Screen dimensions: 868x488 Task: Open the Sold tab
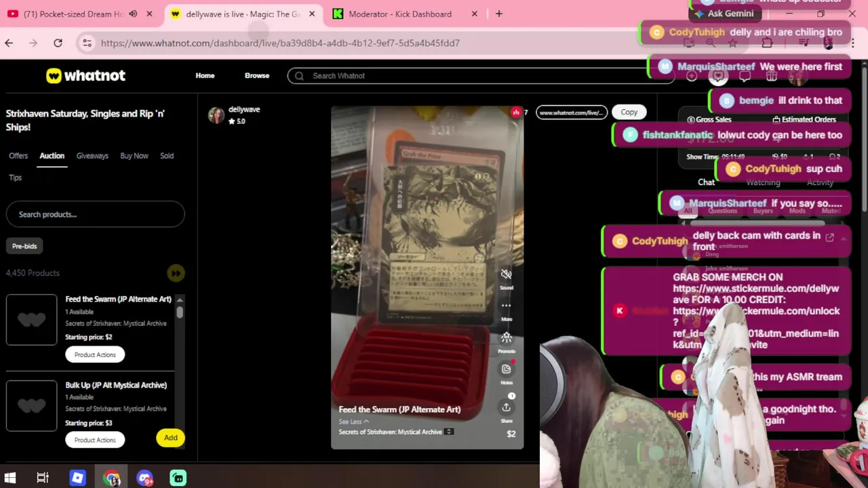click(167, 156)
